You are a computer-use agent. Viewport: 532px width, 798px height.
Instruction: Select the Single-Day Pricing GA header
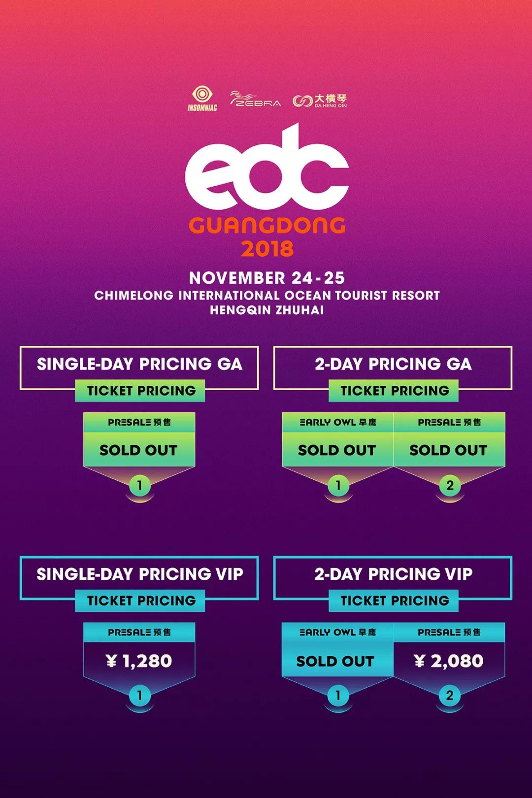(139, 364)
